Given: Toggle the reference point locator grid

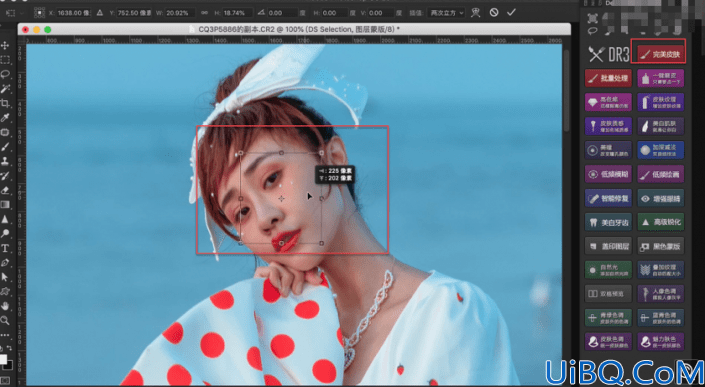Looking at the screenshot, I should 40,13.
